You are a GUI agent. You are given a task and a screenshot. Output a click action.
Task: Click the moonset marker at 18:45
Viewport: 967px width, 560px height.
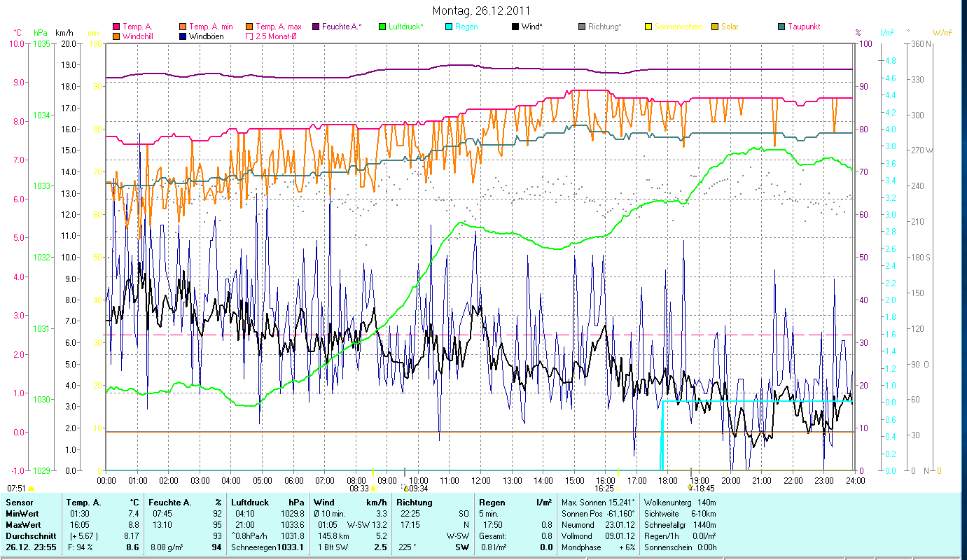click(x=690, y=488)
